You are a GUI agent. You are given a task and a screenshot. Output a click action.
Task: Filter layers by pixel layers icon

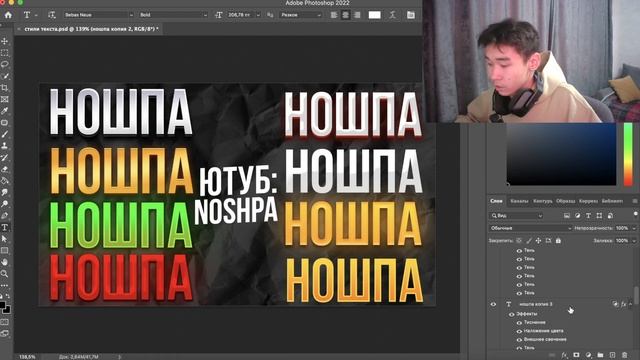567,216
